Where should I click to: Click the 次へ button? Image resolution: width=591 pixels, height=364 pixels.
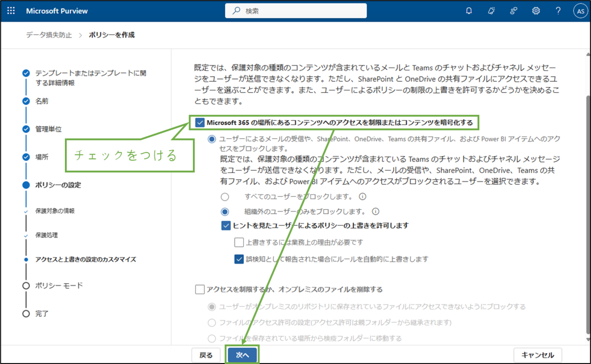(243, 355)
